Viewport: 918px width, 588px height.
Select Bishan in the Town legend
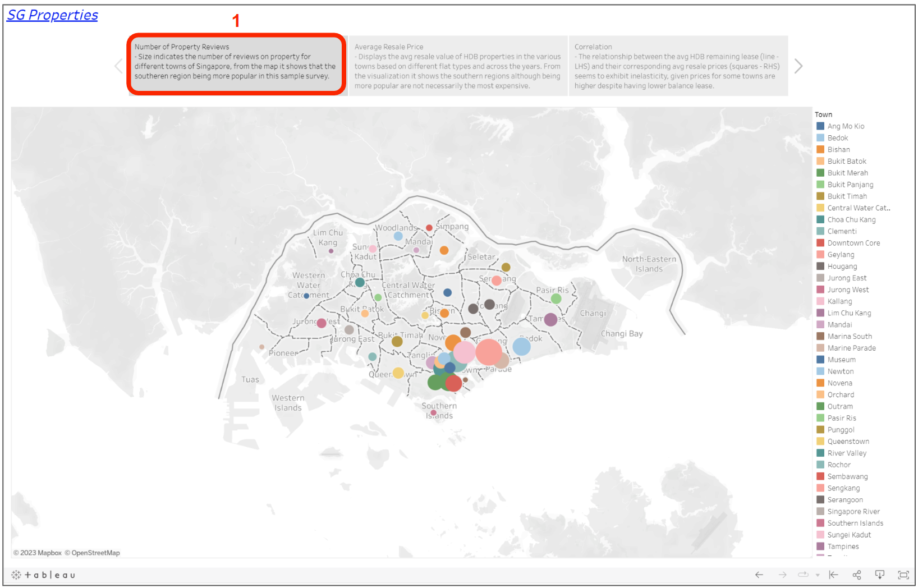tap(838, 150)
